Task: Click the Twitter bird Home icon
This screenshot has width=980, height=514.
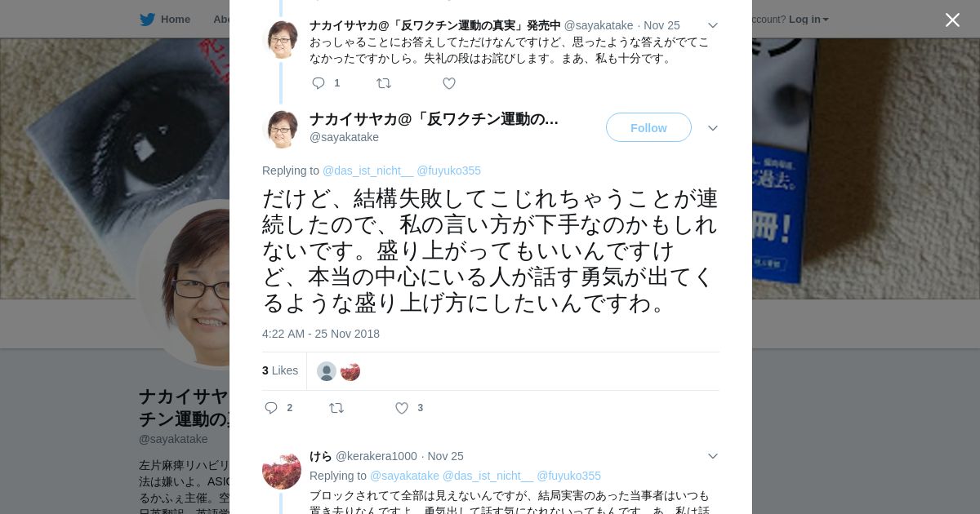Action: [x=147, y=20]
